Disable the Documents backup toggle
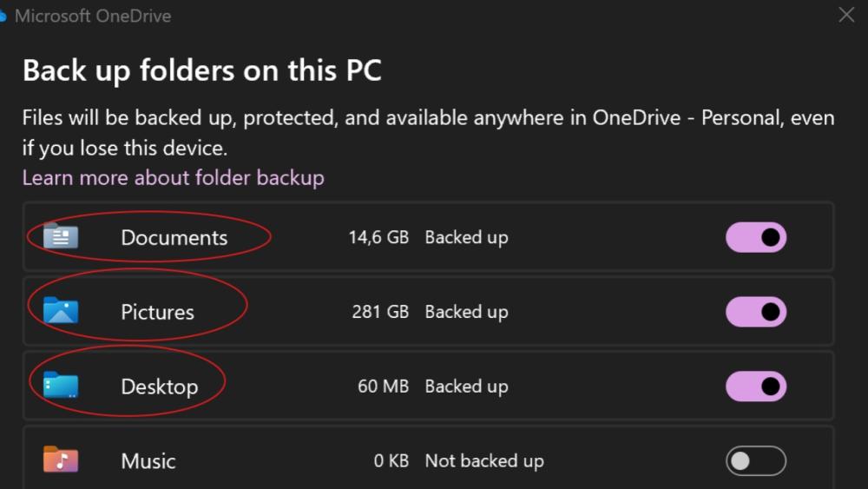 (755, 237)
